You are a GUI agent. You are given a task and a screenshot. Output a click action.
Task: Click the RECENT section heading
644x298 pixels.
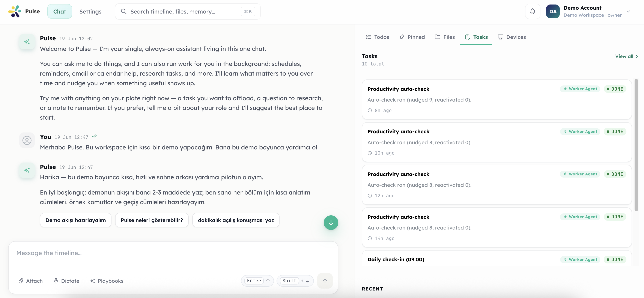pos(372,289)
